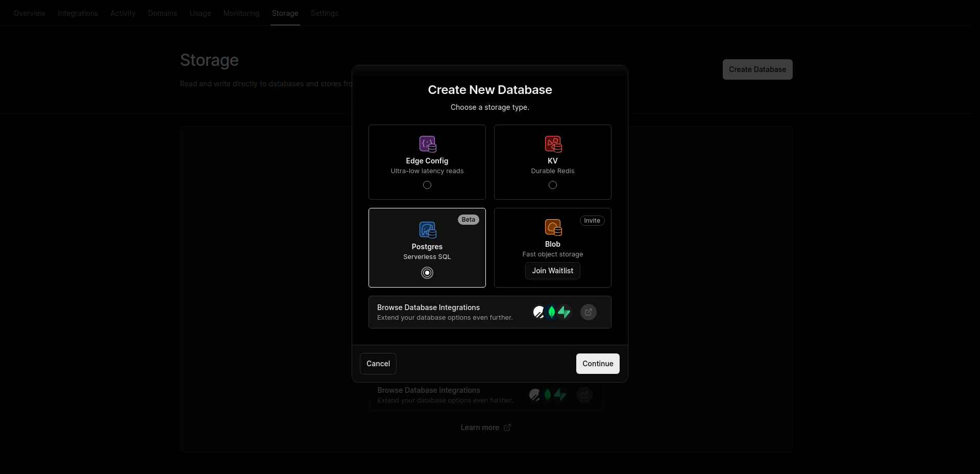Click the dimmed Browse Database Integrations text behind modal
Viewport: 980px width, 474px height.
click(429, 390)
